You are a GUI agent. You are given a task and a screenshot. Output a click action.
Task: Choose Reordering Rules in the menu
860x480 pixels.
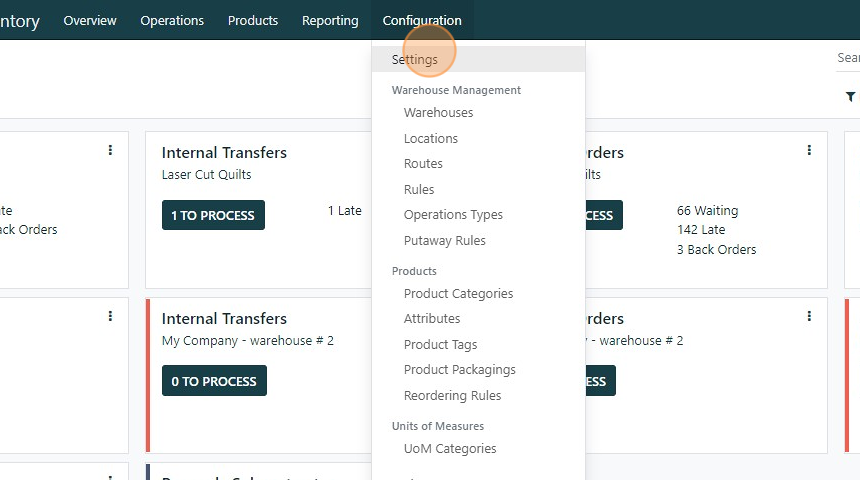click(x=452, y=395)
